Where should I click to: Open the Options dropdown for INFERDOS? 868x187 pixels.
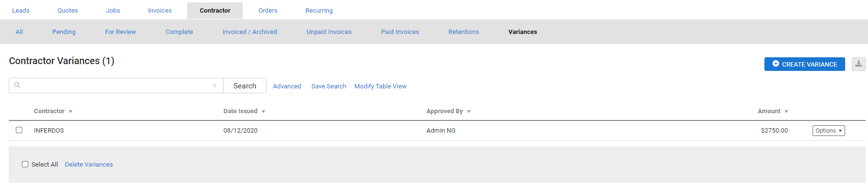[829, 131]
